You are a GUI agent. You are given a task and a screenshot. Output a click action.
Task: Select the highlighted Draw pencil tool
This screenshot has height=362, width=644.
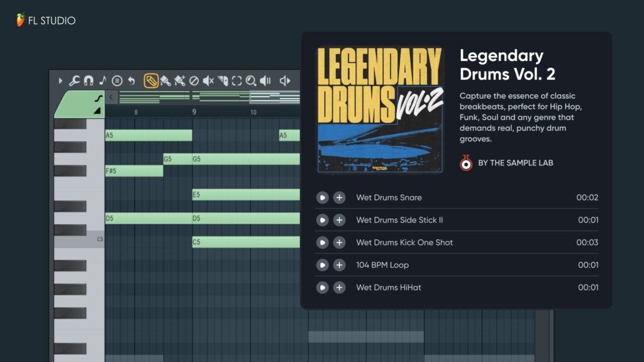[151, 81]
